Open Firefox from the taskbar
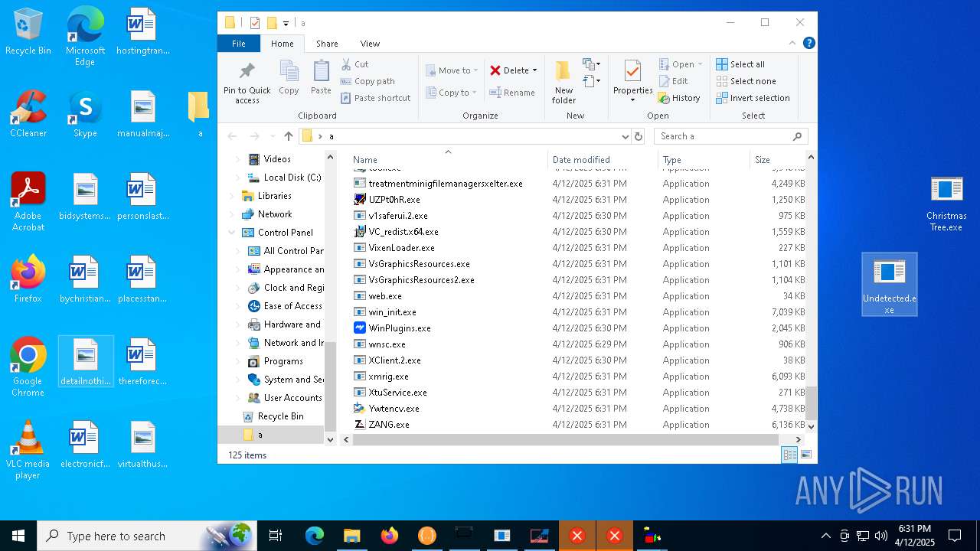This screenshot has width=980, height=551. [390, 536]
